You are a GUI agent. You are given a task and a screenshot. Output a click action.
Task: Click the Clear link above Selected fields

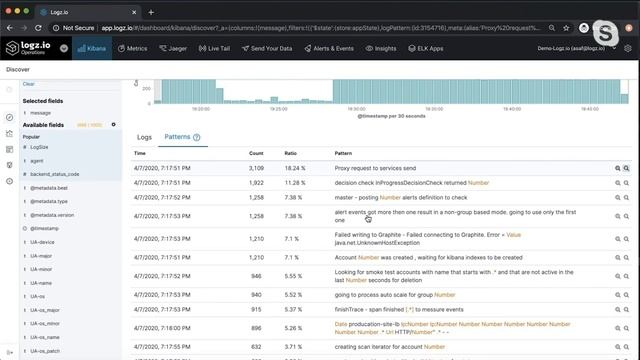(x=29, y=84)
